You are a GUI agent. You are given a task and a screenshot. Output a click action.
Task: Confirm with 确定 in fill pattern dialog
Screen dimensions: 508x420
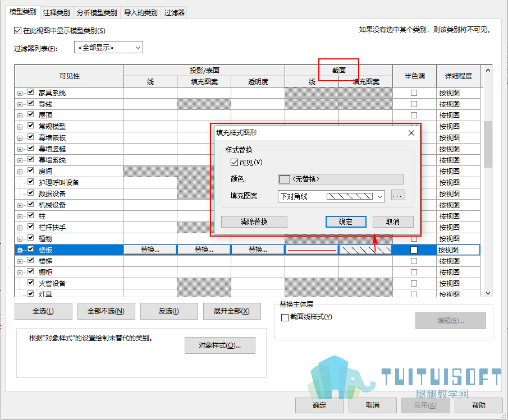[x=346, y=221]
